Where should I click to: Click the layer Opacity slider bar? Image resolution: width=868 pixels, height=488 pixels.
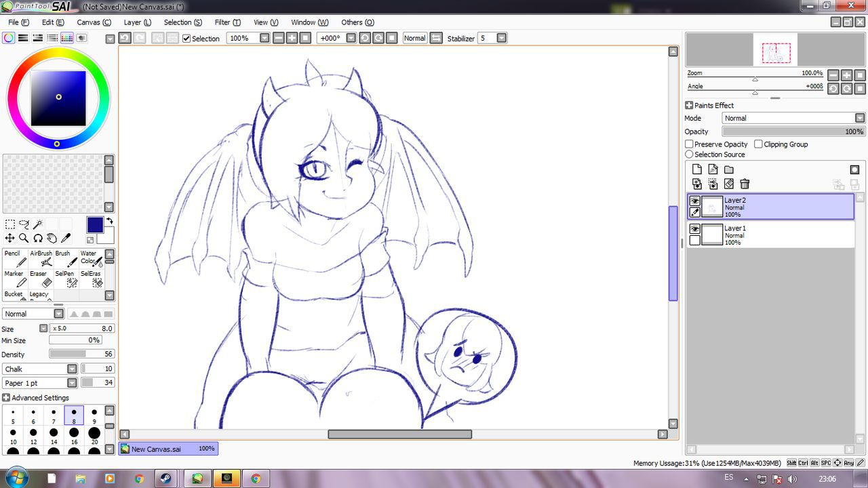(x=793, y=131)
